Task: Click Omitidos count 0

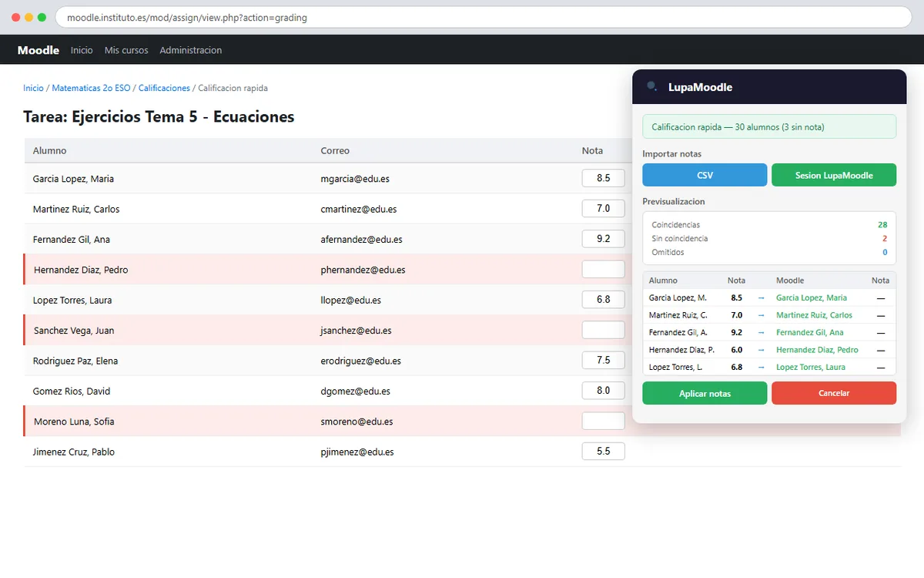Action: [x=885, y=253]
